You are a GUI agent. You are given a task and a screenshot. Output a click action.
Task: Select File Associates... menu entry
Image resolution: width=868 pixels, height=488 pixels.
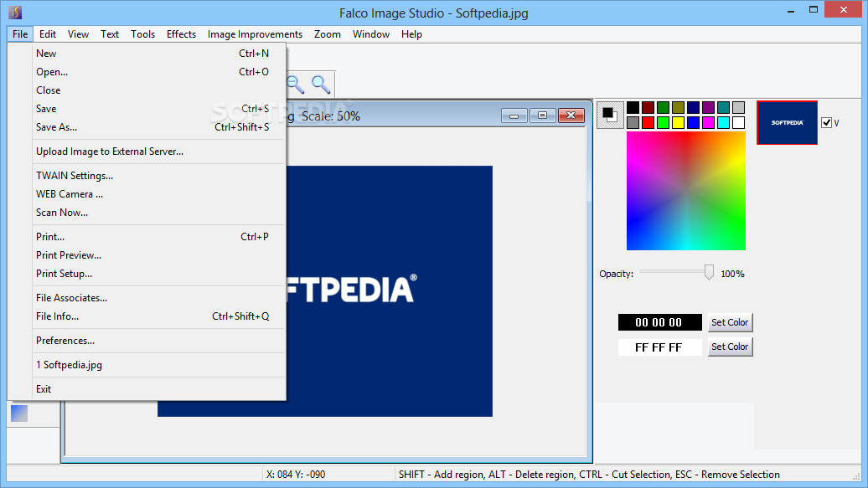[147, 298]
